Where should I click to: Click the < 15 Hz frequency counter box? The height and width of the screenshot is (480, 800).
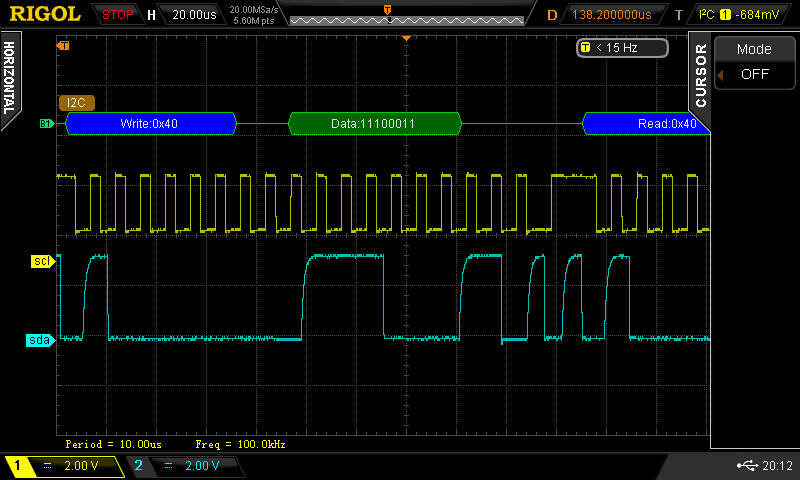622,48
